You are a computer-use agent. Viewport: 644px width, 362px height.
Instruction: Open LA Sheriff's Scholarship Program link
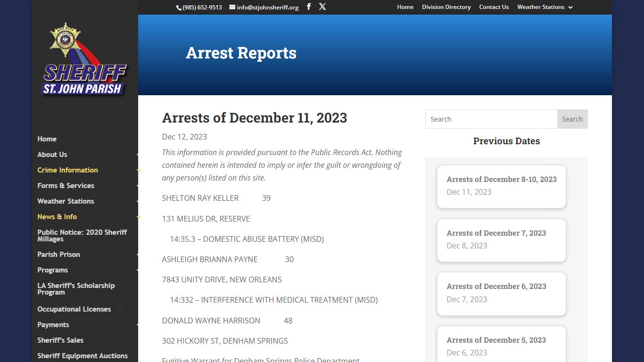(x=76, y=289)
